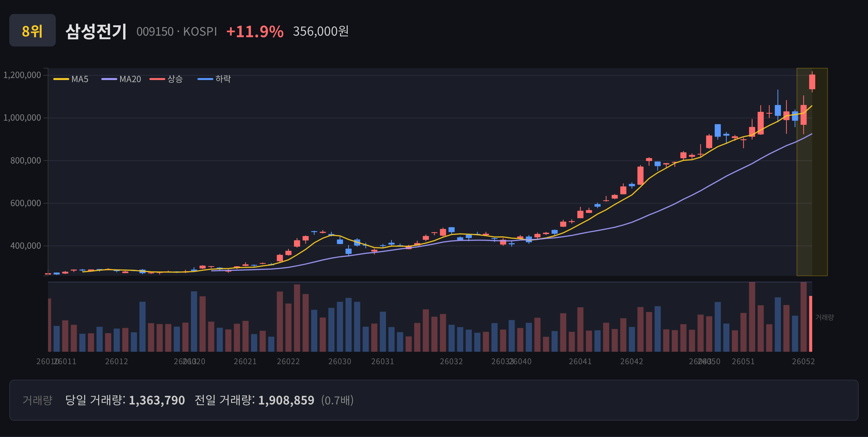Screen dimensions: 868x437
Task: Click the +11.9% change rate
Action: 255,31
